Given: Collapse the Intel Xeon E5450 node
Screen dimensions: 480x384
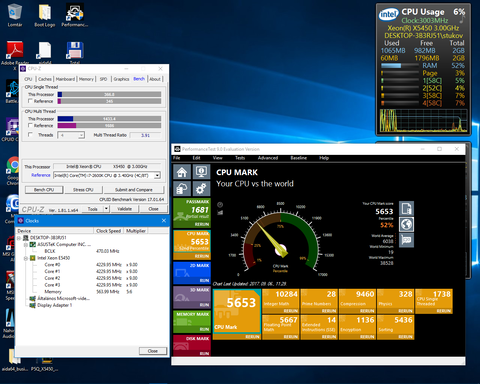Looking at the screenshot, I should [26, 258].
